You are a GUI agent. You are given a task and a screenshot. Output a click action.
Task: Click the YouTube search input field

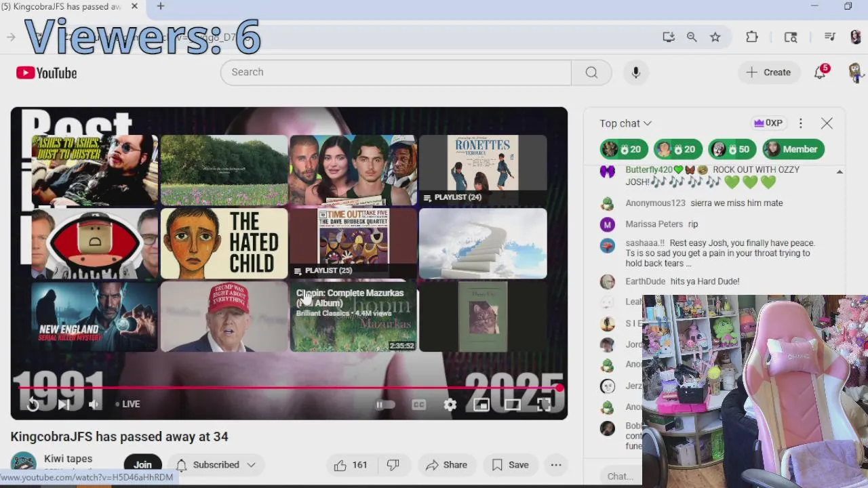tap(397, 73)
